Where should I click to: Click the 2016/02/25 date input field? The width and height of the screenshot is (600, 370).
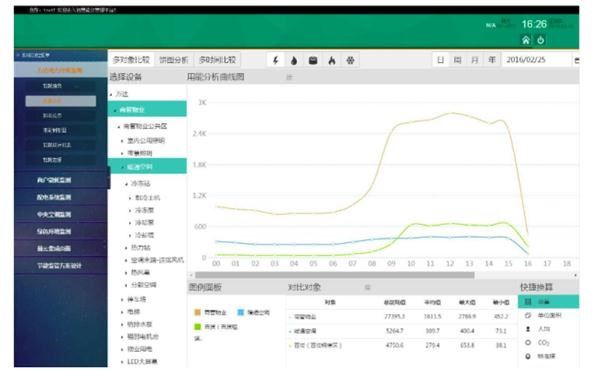536,60
